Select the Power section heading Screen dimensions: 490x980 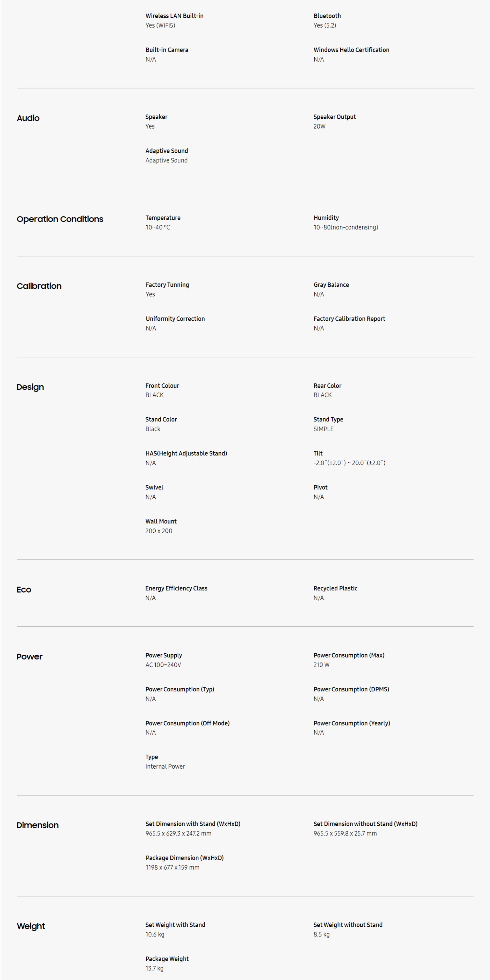click(29, 657)
